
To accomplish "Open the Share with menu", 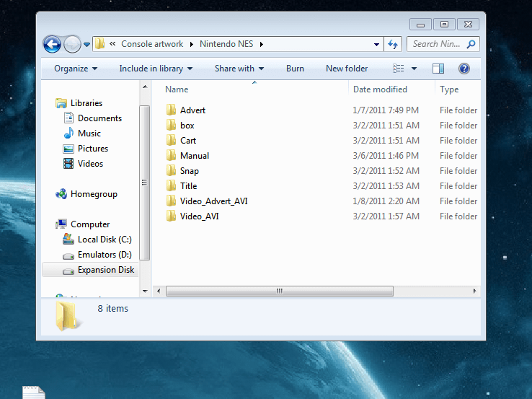I will (239, 69).
